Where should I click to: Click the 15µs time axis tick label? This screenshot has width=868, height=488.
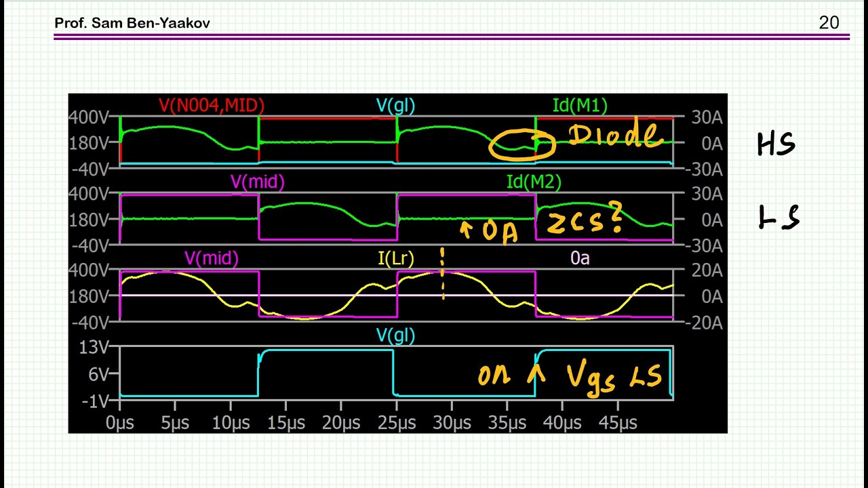(285, 423)
